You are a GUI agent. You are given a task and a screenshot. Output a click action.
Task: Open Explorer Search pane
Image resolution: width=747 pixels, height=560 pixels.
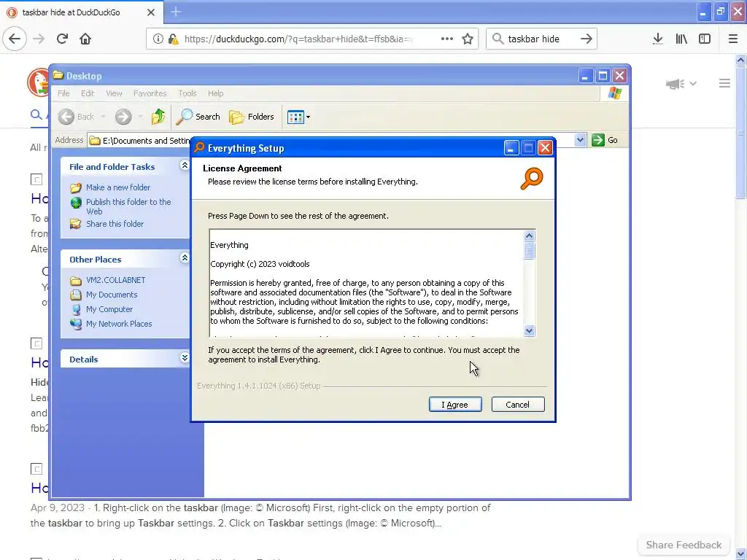pyautogui.click(x=198, y=117)
